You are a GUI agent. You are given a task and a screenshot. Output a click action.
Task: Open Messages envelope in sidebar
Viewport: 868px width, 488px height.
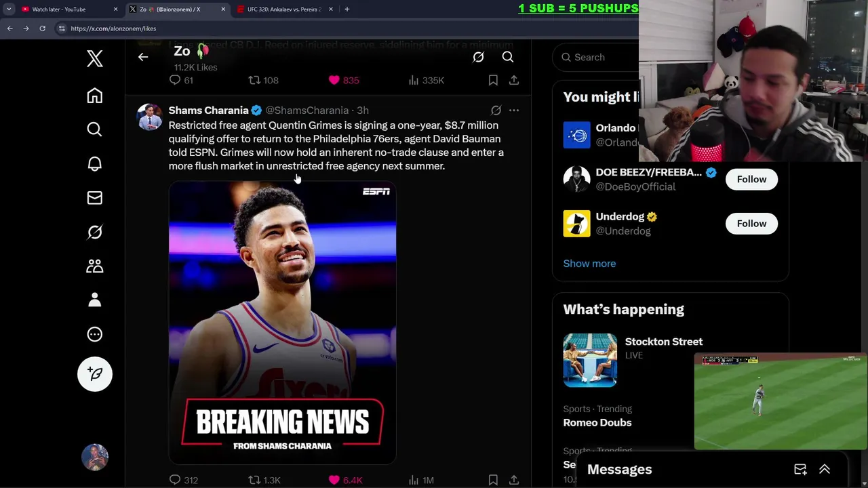(95, 198)
